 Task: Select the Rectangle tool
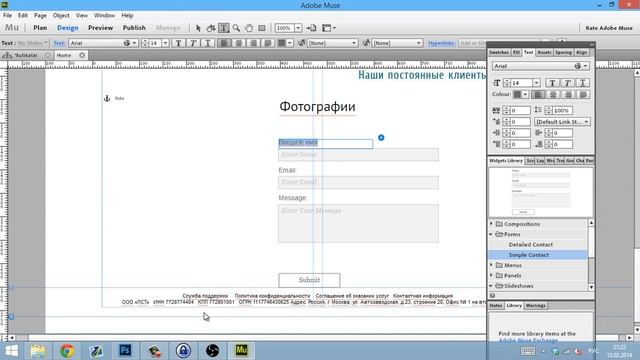(262, 28)
